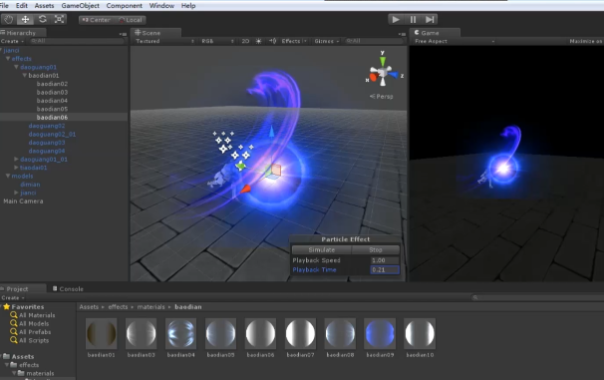Viewport: 604px width, 380px height.
Task: Select the baodian09 blue material thumbnail
Action: [x=380, y=333]
